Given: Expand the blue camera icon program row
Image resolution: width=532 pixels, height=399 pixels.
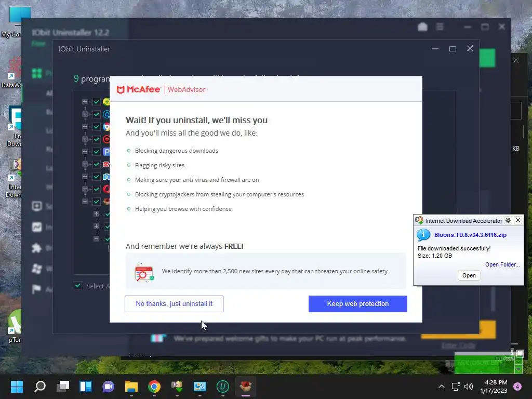Looking at the screenshot, I should point(85,177).
